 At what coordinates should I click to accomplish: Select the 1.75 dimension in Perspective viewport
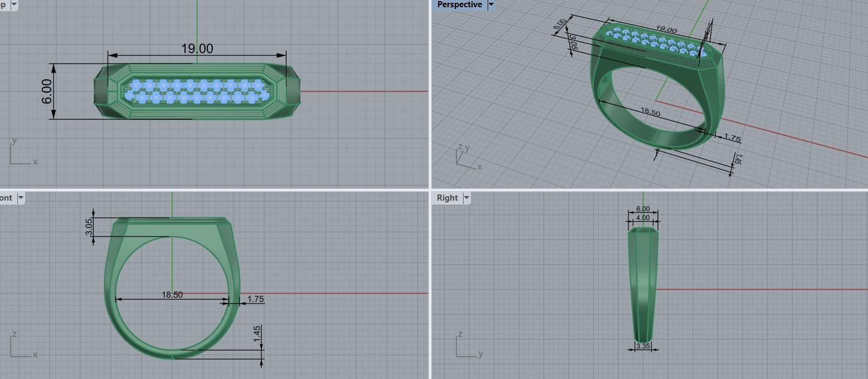[732, 137]
